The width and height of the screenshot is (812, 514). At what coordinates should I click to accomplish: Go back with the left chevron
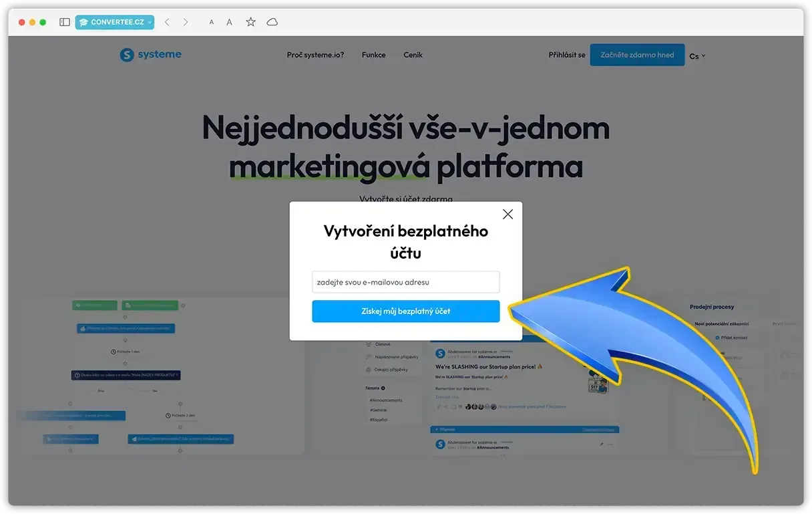(x=167, y=22)
